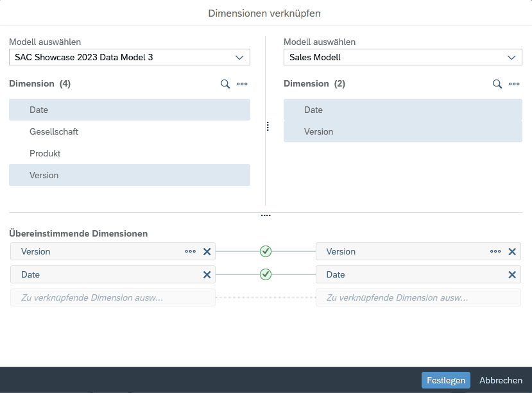Remove left Date matched dimension
This screenshot has height=393, width=532.
pyautogui.click(x=207, y=275)
